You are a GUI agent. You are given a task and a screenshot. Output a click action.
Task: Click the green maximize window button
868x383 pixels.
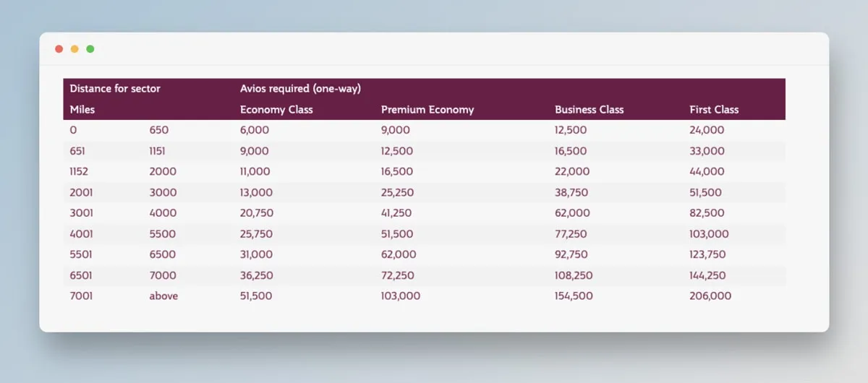(x=90, y=49)
